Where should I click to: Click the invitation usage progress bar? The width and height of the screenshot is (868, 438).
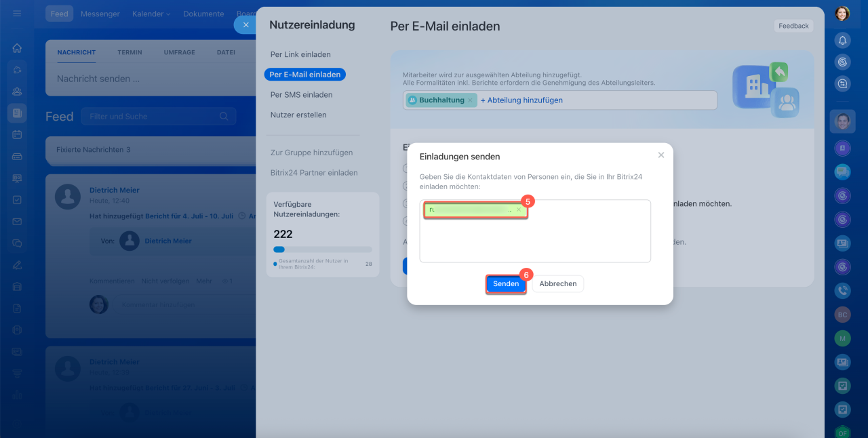[x=323, y=250]
